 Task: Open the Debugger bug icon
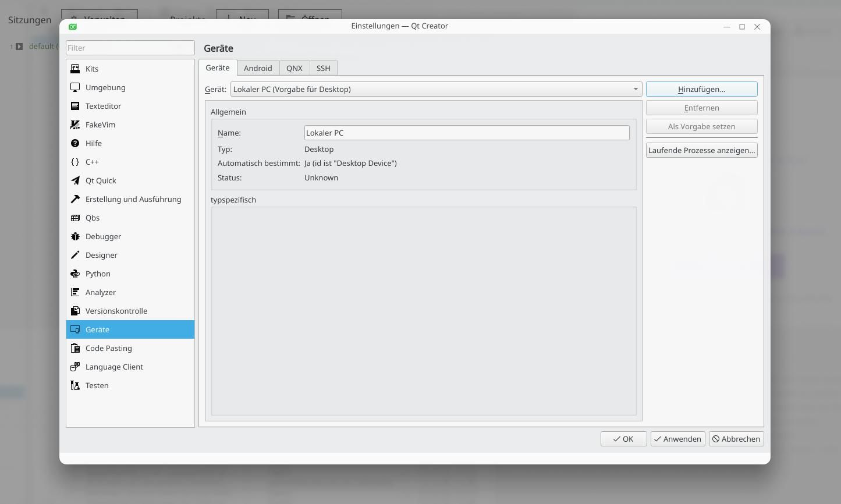[75, 236]
